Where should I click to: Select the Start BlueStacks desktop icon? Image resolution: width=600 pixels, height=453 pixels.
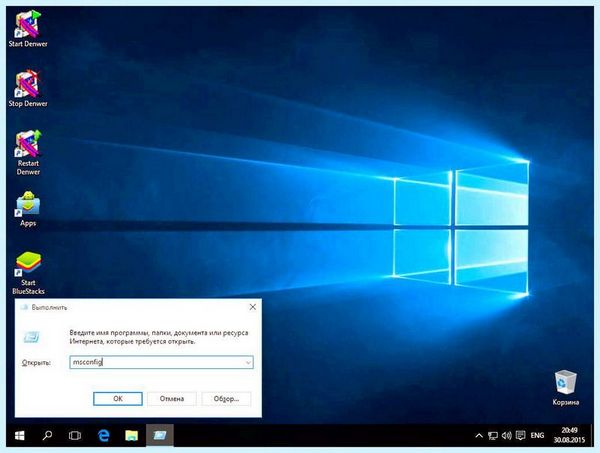(x=28, y=273)
